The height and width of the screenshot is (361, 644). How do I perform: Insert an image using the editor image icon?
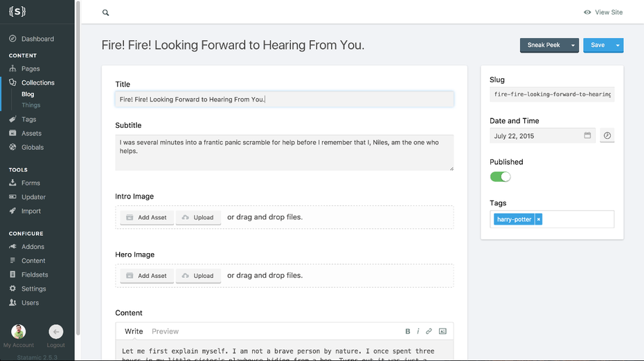(x=442, y=331)
